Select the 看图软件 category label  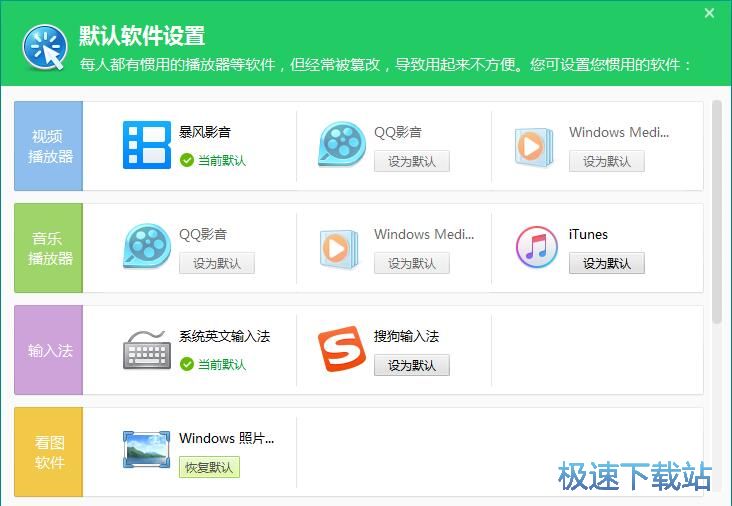click(x=49, y=452)
